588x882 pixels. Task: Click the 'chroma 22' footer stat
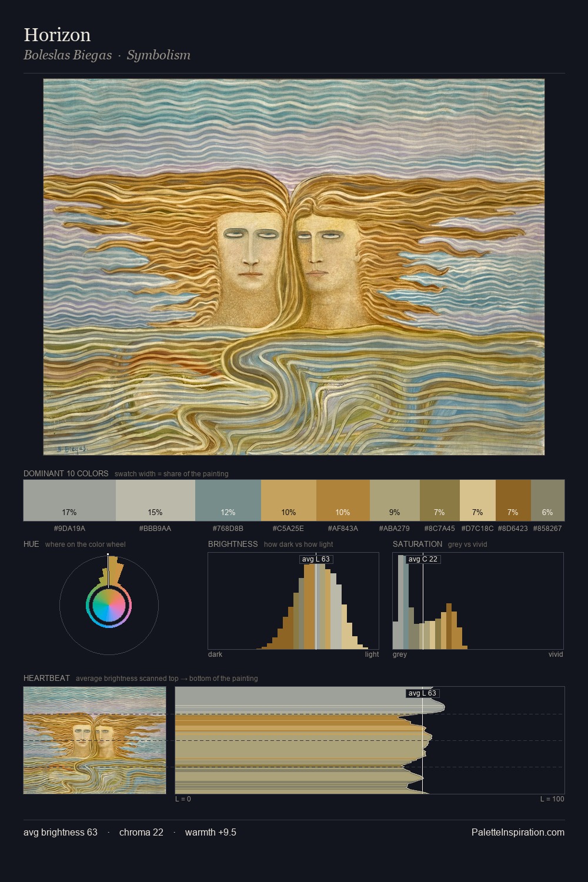click(x=141, y=832)
